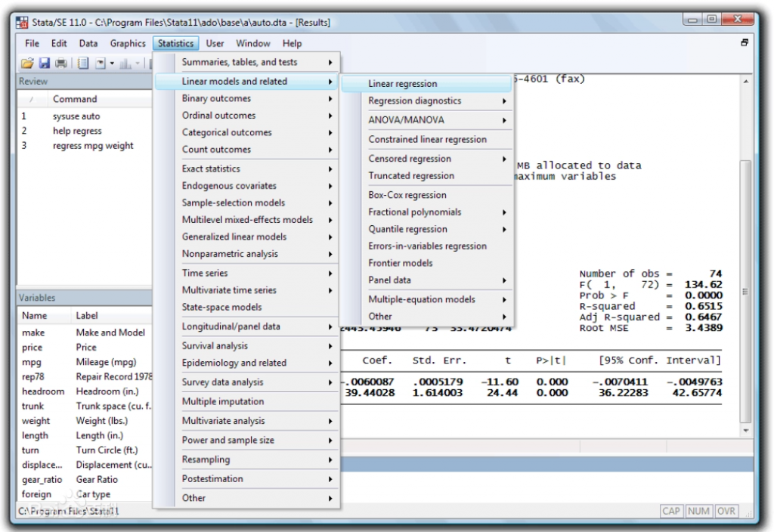This screenshot has width=774, height=532.
Task: Choose Constrained linear regression
Action: [426, 140]
